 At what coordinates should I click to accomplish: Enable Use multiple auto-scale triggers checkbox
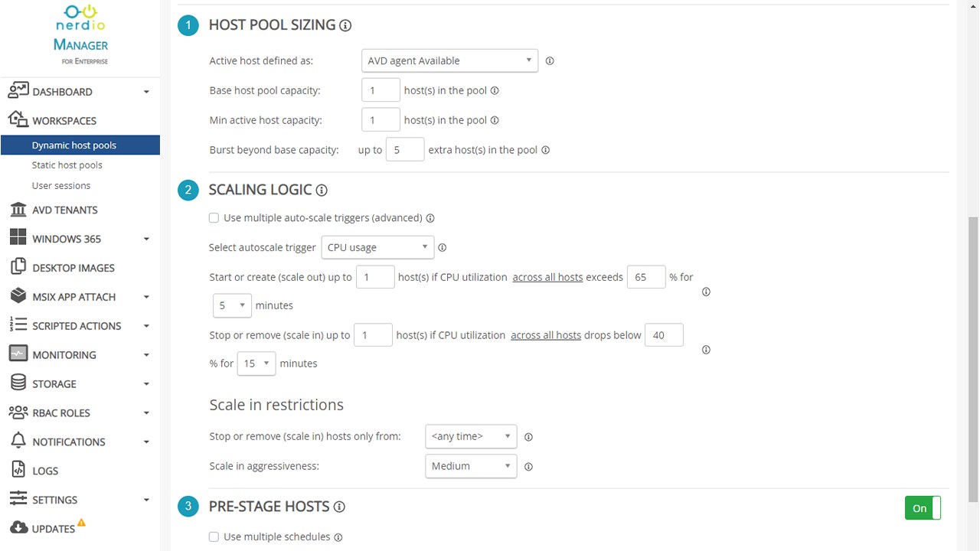pyautogui.click(x=214, y=218)
